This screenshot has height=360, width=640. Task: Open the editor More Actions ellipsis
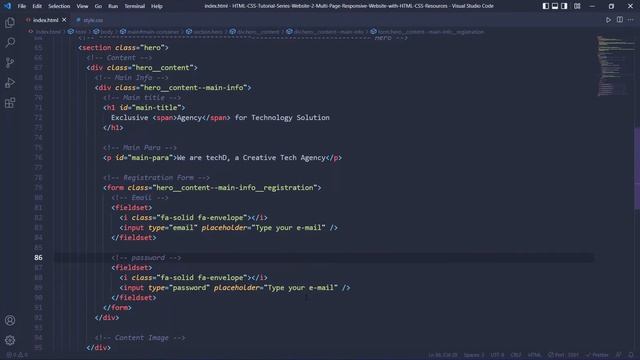(631, 20)
